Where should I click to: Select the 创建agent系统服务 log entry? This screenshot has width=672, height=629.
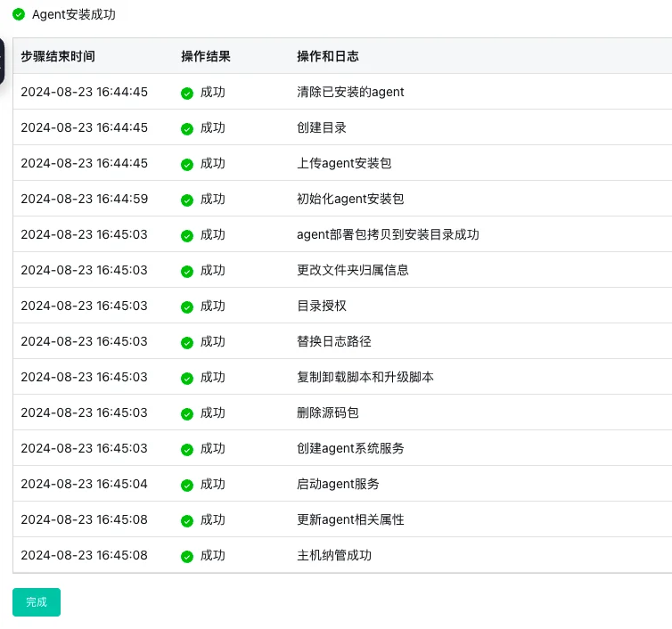coord(350,448)
